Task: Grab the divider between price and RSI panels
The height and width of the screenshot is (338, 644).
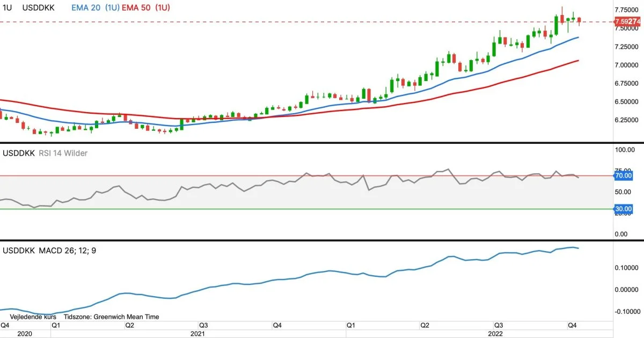Action: click(322, 143)
